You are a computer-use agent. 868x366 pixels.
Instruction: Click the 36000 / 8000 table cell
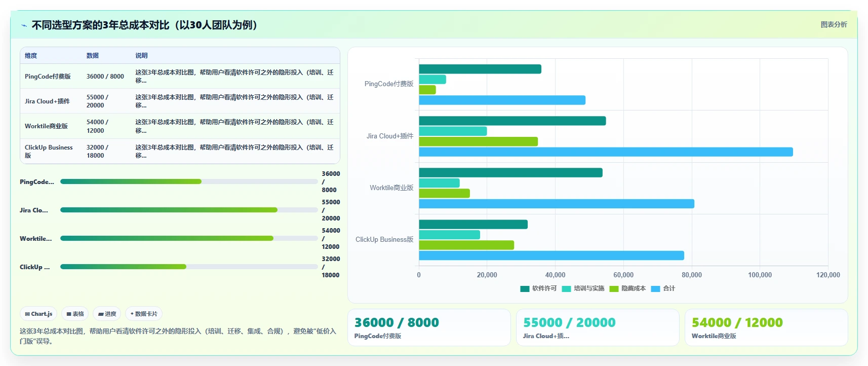pyautogui.click(x=105, y=77)
